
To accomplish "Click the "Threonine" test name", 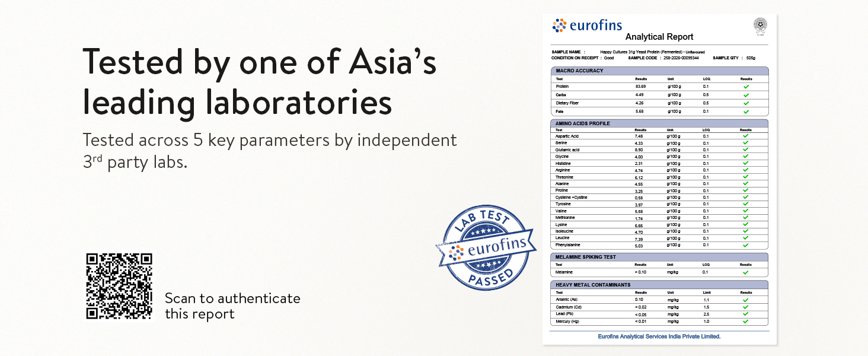I will coord(564,177).
